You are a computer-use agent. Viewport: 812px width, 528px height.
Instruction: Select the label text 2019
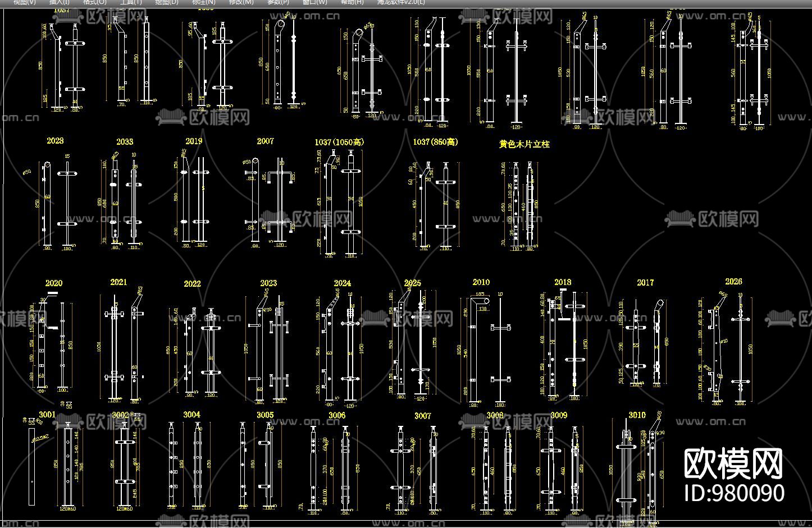point(194,141)
